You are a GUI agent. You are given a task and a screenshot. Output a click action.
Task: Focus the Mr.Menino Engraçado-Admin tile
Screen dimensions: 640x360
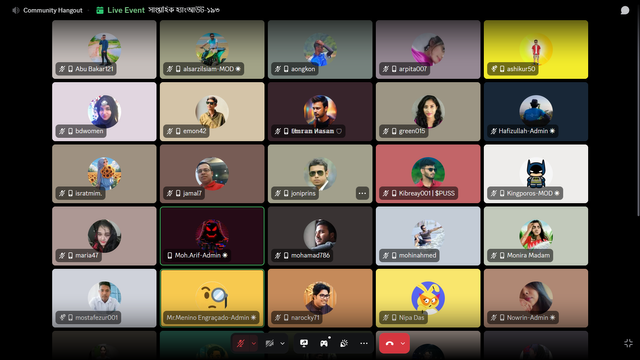coord(212,298)
